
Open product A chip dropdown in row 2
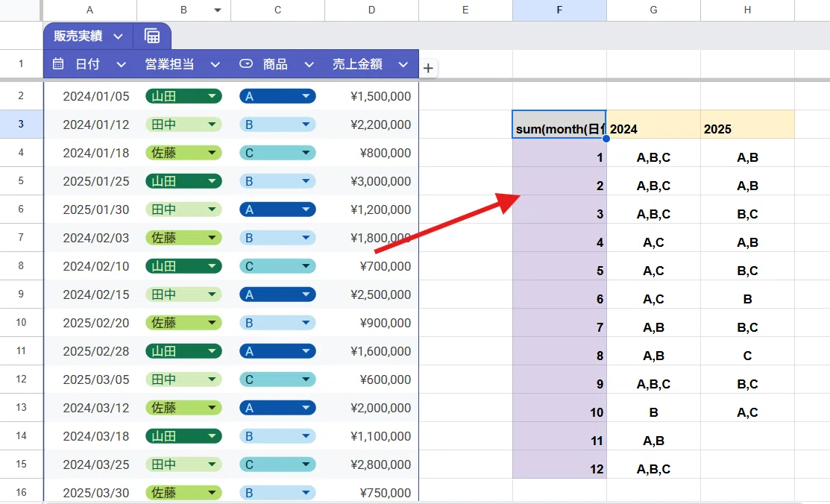click(306, 96)
